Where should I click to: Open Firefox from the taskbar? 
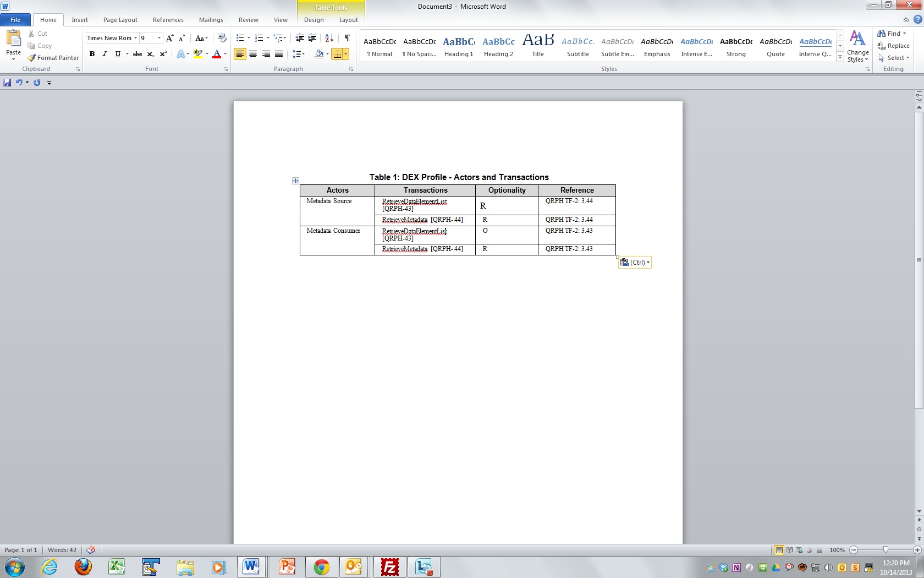coord(83,566)
